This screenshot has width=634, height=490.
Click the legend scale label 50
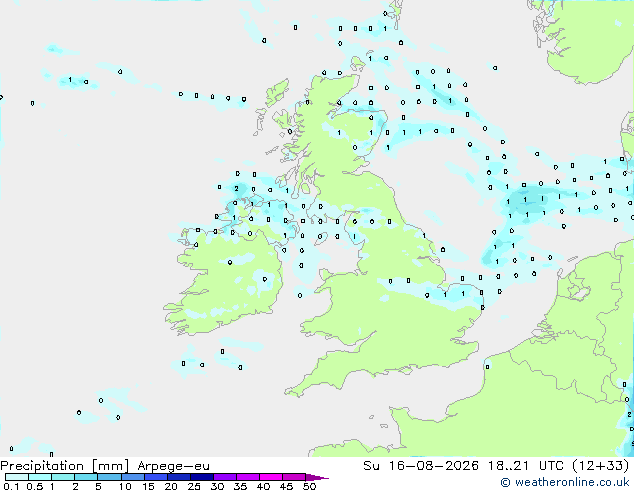(310, 486)
